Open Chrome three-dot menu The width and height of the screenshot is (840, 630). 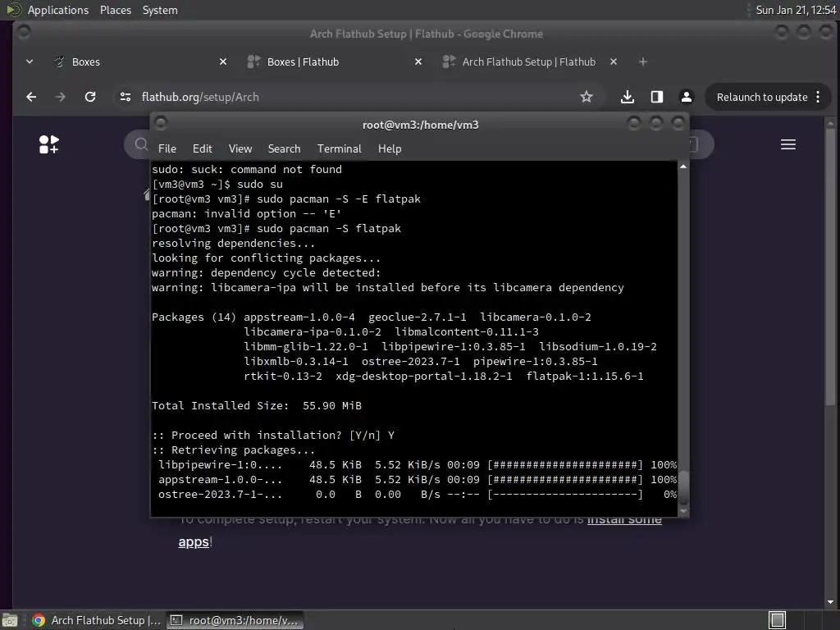click(818, 97)
